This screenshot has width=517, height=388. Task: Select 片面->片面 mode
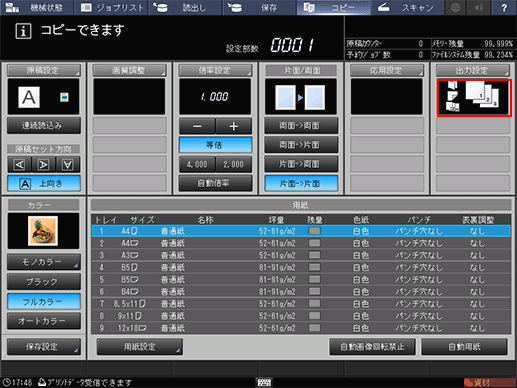tap(301, 183)
